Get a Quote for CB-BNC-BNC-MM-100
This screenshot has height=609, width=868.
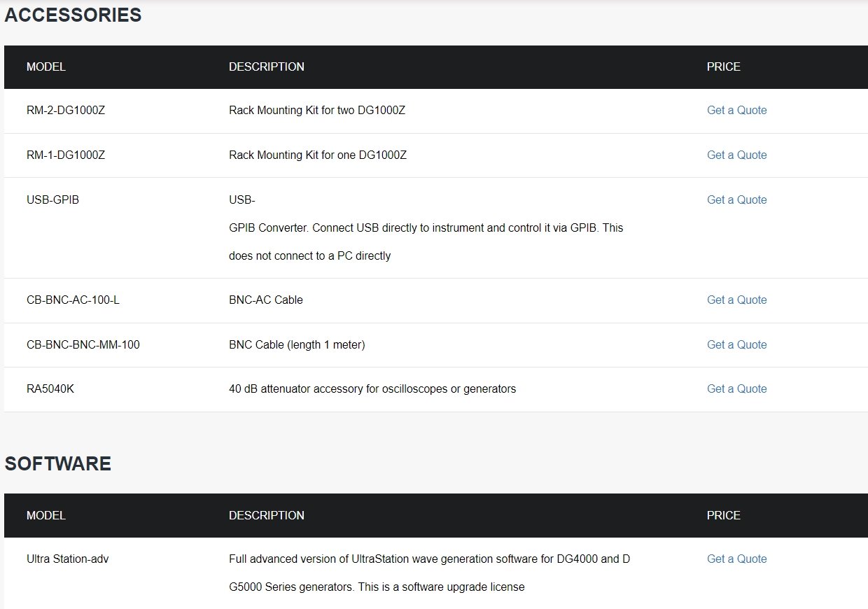click(736, 344)
